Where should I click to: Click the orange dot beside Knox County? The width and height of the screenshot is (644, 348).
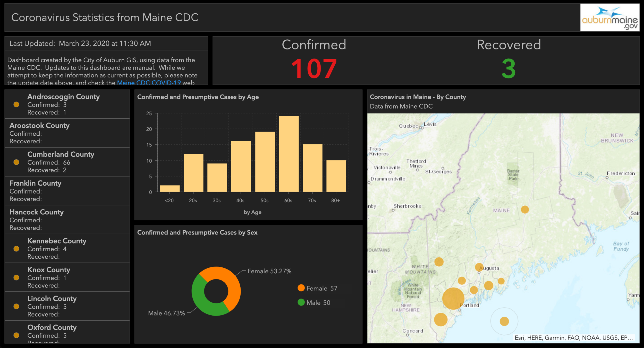pyautogui.click(x=16, y=277)
